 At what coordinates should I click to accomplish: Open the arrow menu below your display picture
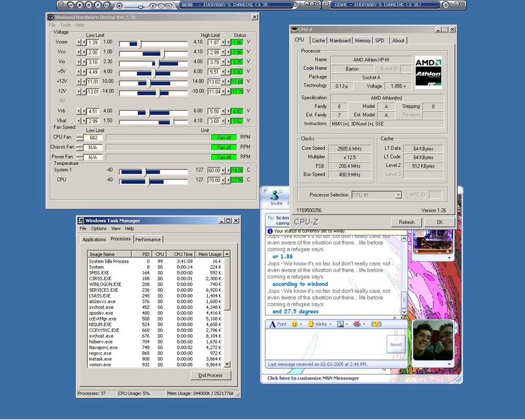click(450, 364)
